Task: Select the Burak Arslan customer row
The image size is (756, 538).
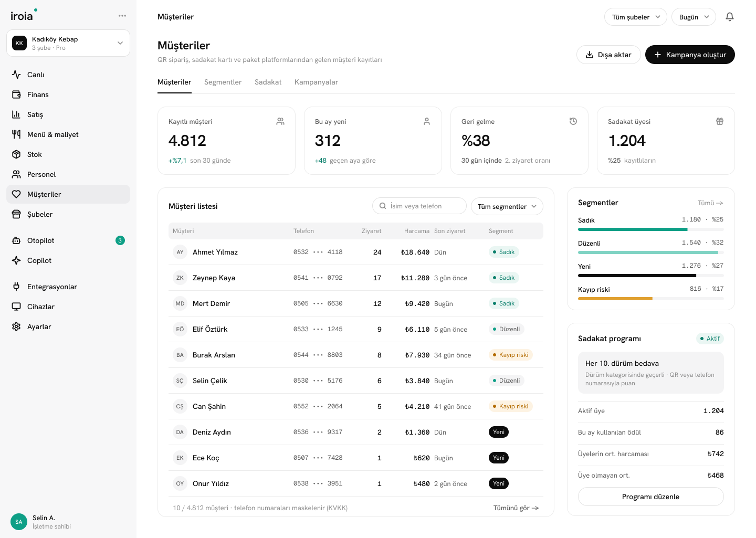Action: pyautogui.click(x=356, y=355)
